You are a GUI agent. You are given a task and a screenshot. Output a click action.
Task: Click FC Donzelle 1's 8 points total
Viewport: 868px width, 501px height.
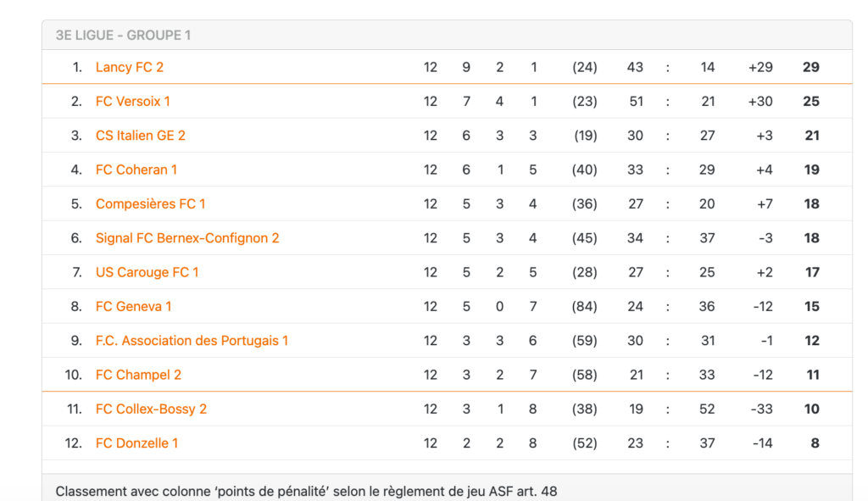click(815, 443)
